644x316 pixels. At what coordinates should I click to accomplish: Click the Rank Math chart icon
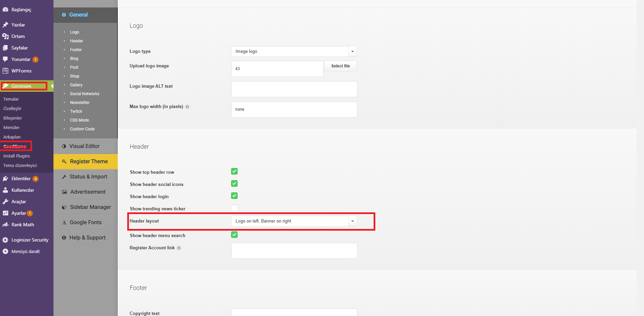[5, 225]
